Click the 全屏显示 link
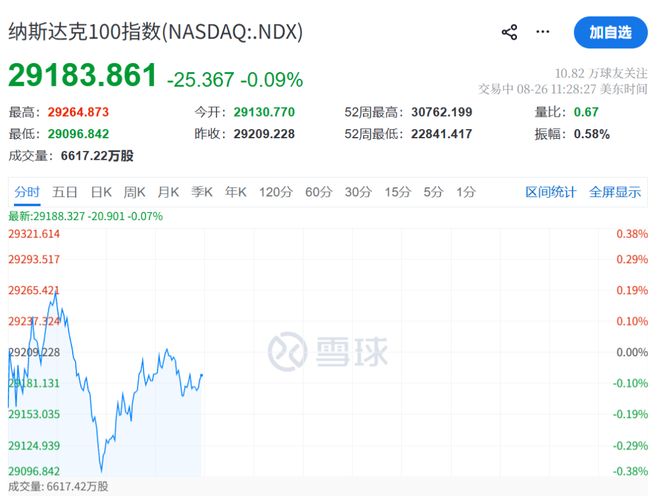 pyautogui.click(x=615, y=192)
